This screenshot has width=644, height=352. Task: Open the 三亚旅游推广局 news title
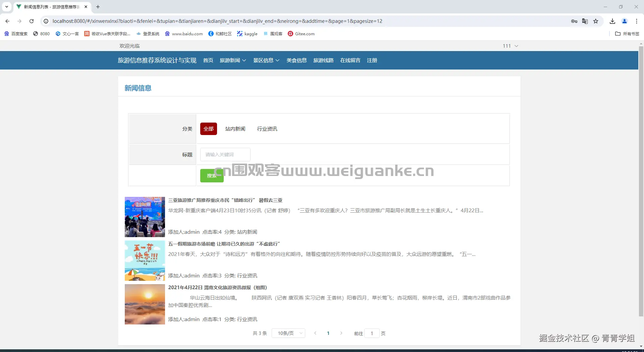pos(225,200)
